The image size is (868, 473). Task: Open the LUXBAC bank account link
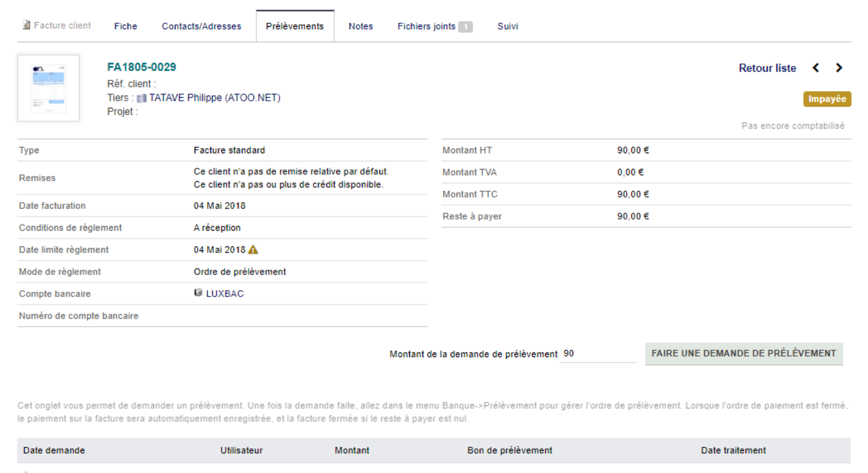(x=225, y=294)
